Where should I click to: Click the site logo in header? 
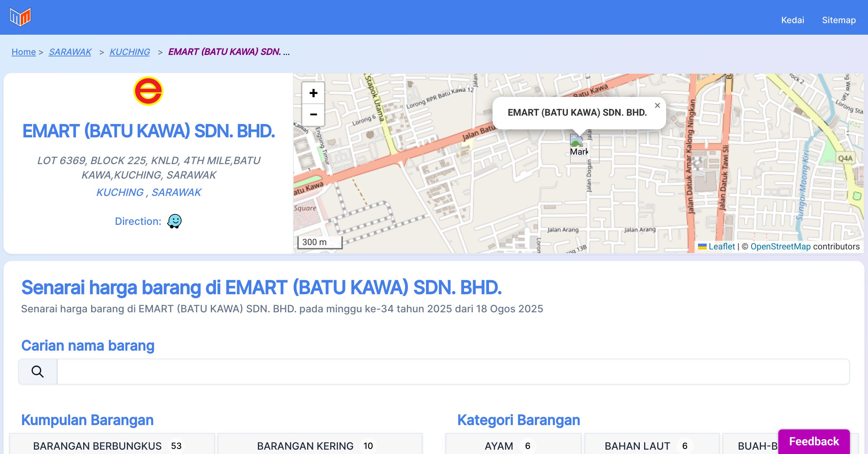20,17
